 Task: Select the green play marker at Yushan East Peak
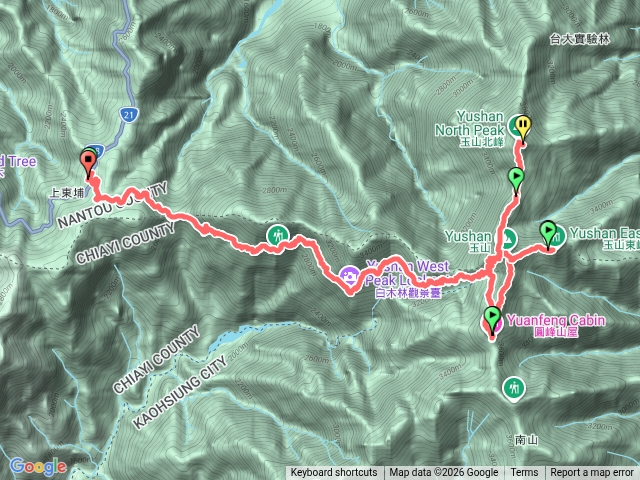click(x=548, y=234)
